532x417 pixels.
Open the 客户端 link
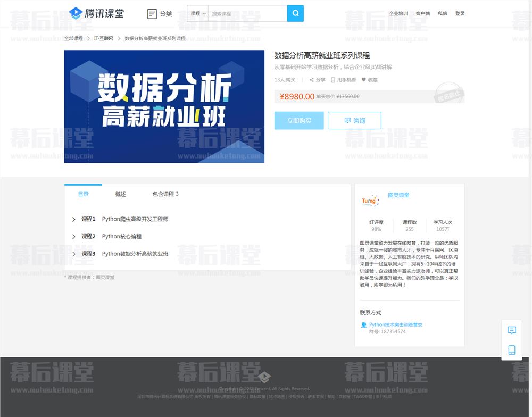pyautogui.click(x=423, y=14)
